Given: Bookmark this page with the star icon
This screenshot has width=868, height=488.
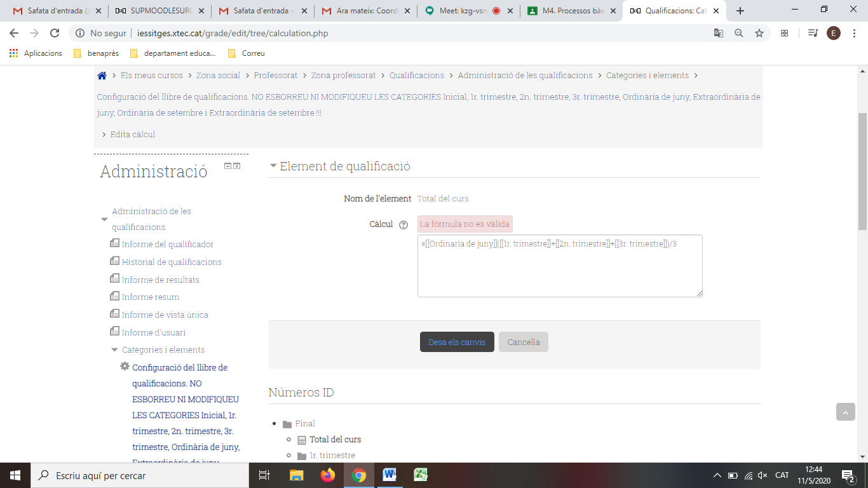Looking at the screenshot, I should point(759,33).
